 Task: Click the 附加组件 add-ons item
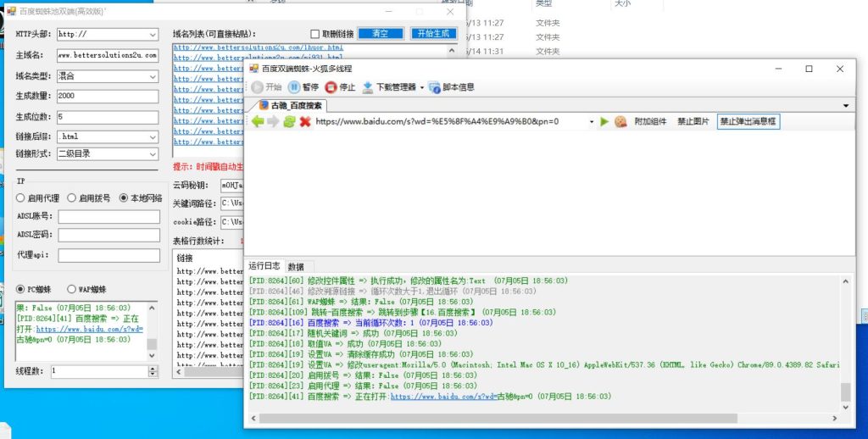tap(650, 121)
